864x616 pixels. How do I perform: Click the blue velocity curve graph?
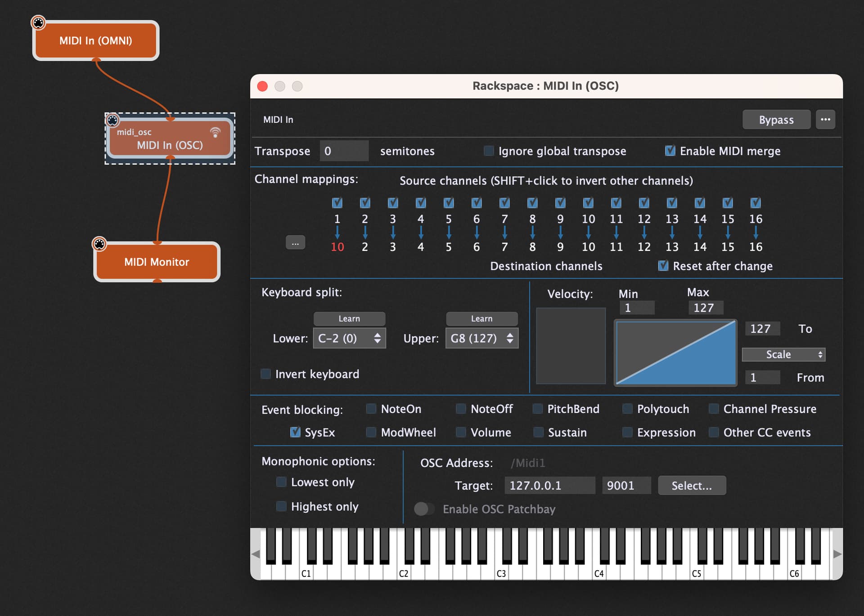(x=675, y=353)
